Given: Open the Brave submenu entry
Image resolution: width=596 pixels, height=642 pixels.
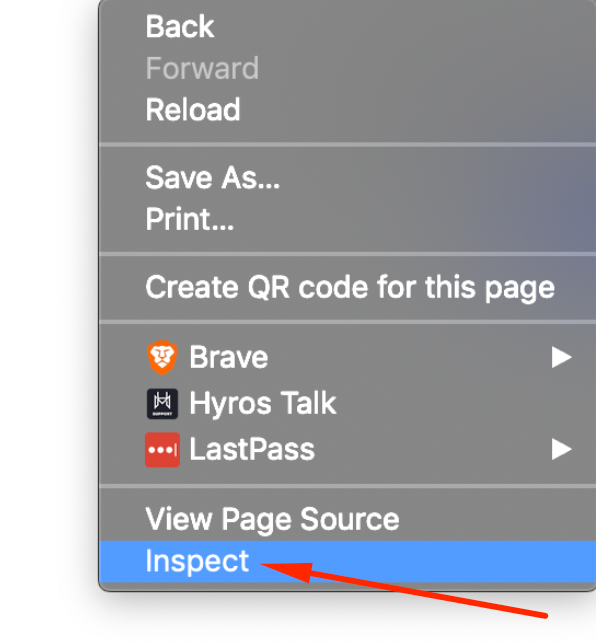Looking at the screenshot, I should coord(348,357).
